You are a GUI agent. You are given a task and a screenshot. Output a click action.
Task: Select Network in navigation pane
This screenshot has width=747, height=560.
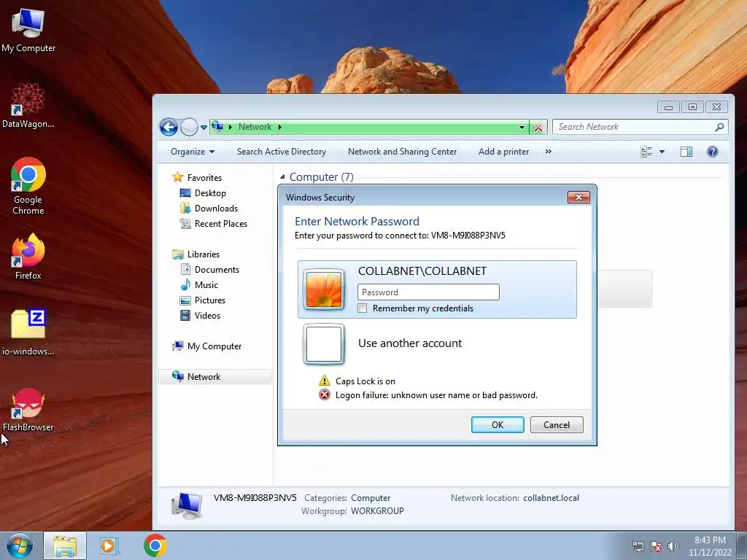[215, 377]
